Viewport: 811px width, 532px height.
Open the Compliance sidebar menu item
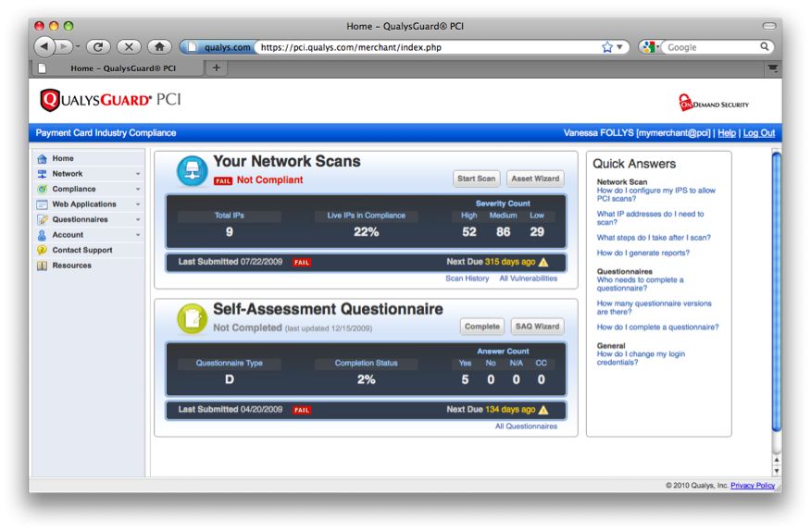(x=89, y=190)
